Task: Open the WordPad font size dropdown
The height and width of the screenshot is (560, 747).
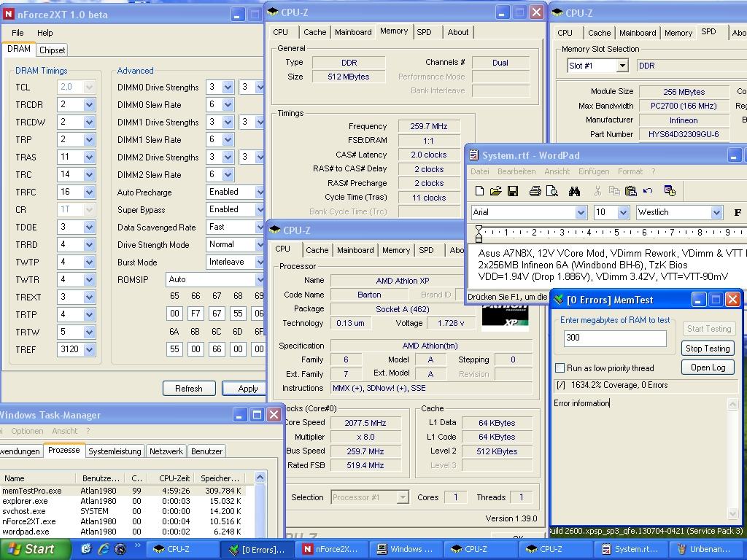Action: (623, 212)
